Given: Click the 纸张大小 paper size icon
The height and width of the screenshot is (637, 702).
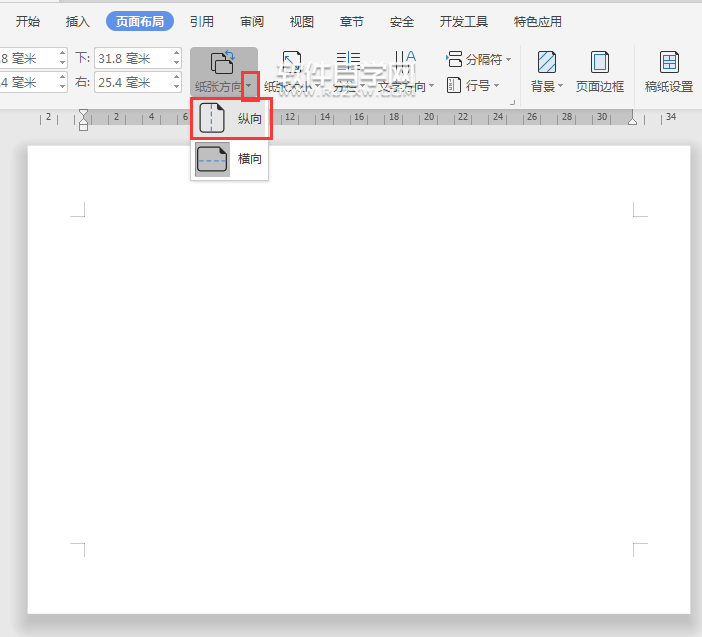Looking at the screenshot, I should click(292, 62).
